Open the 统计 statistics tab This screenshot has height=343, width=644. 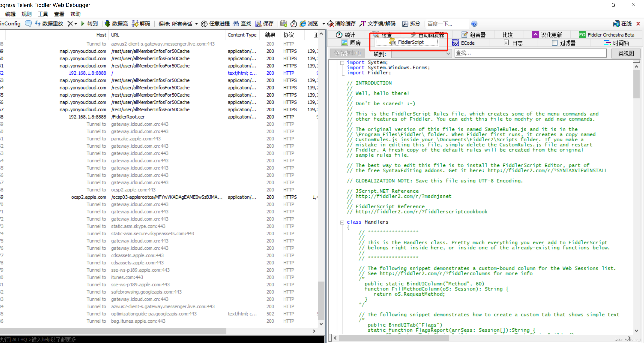(x=345, y=35)
